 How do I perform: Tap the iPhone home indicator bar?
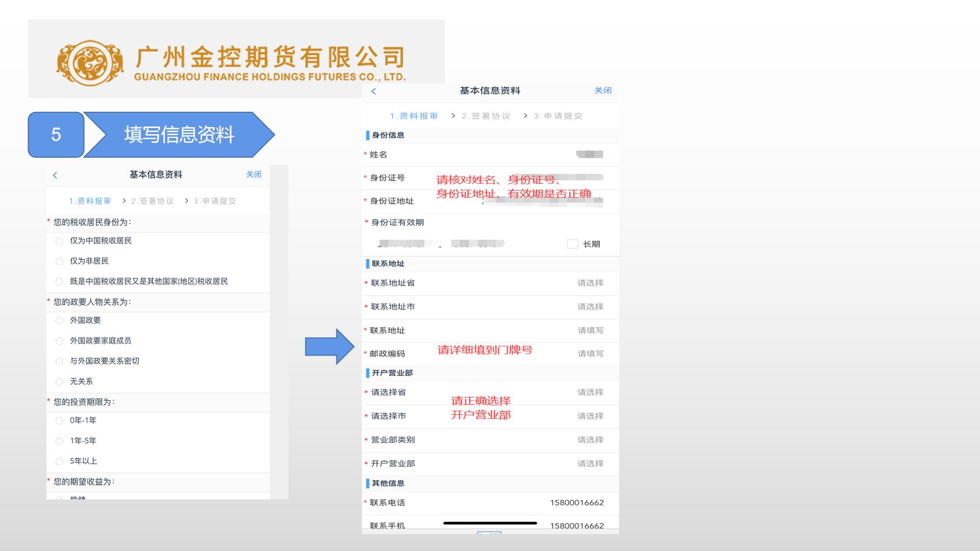click(x=490, y=523)
